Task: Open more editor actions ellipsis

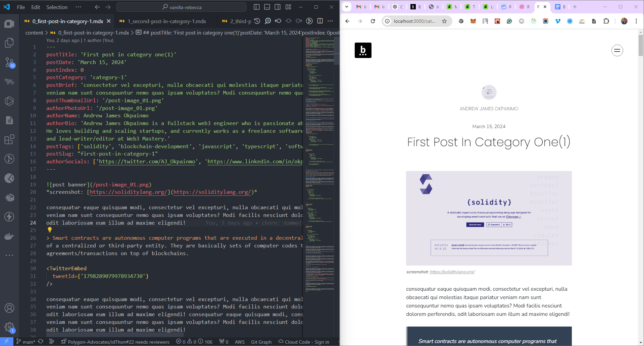Action: [x=331, y=21]
